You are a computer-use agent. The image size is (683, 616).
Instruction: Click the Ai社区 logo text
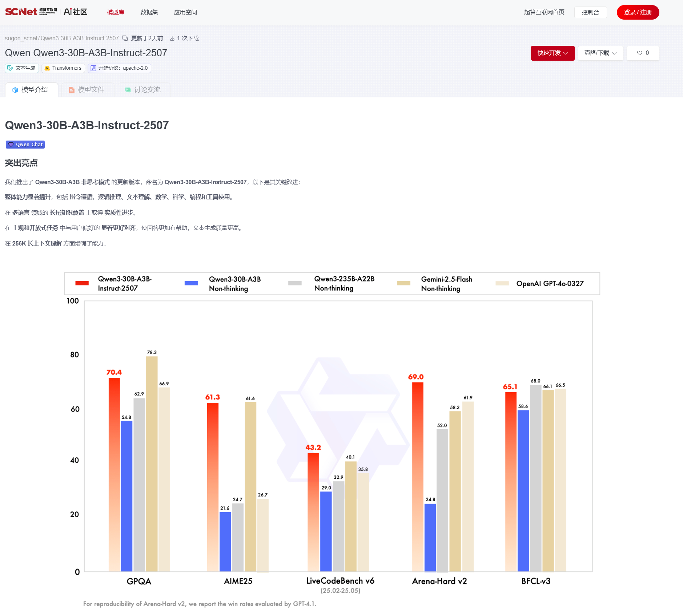(x=76, y=12)
